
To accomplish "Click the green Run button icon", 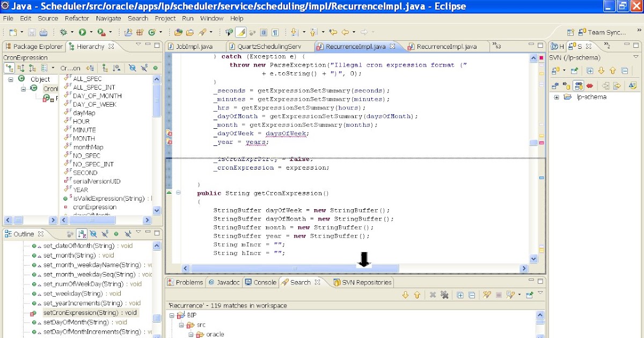I will [x=82, y=33].
